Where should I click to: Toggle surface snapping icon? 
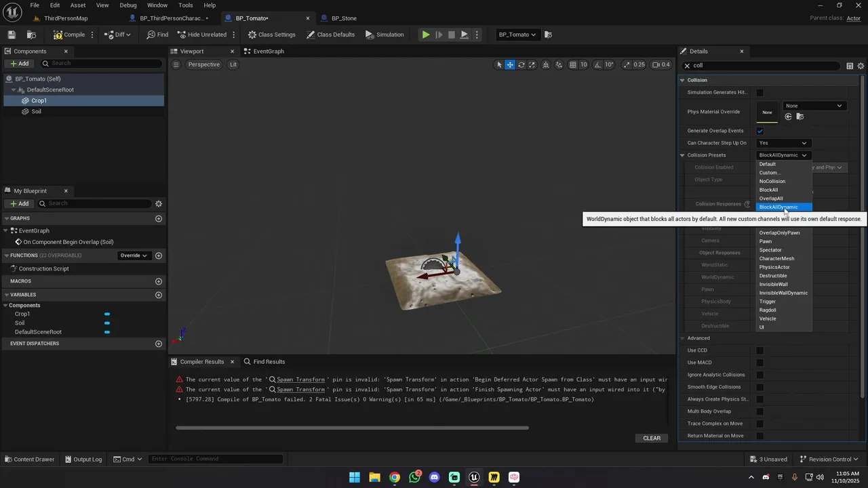559,64
